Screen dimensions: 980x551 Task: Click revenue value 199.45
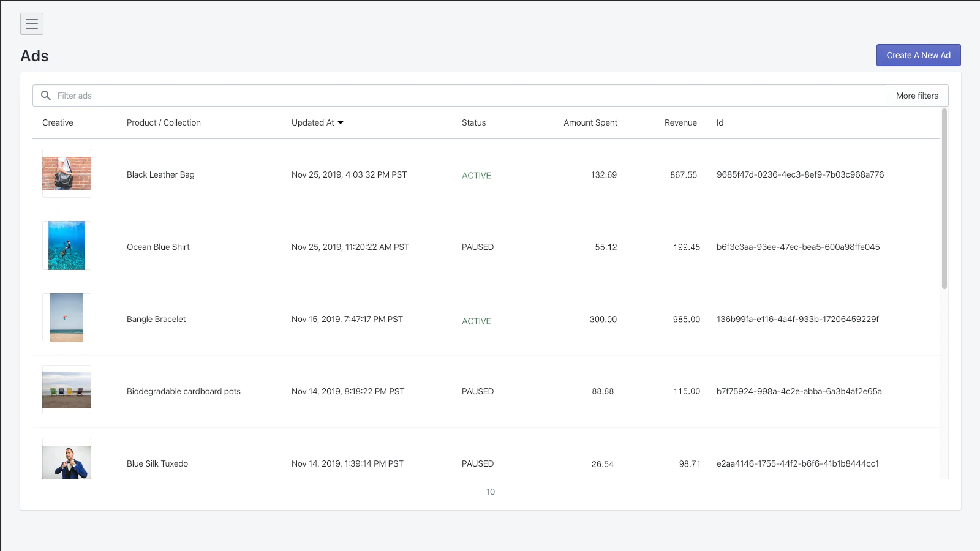tap(687, 247)
